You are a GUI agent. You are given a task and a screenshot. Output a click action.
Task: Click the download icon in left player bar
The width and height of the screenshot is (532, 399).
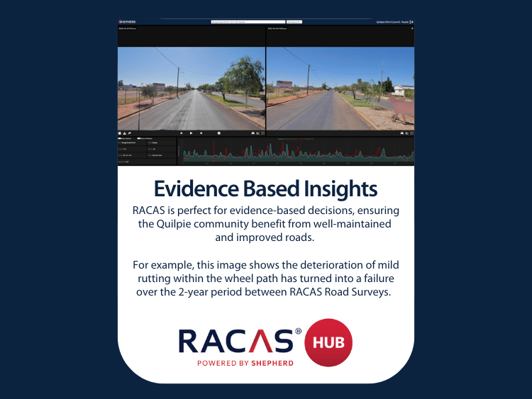pos(125,133)
